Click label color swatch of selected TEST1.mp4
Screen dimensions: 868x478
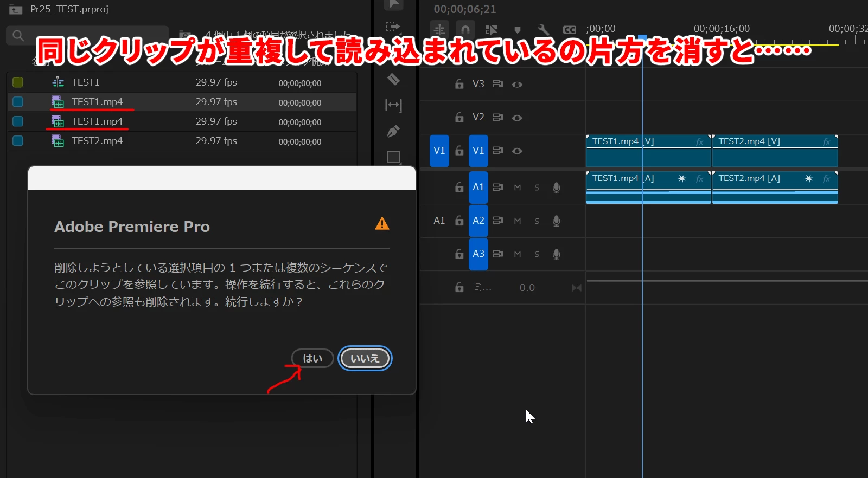[18, 102]
